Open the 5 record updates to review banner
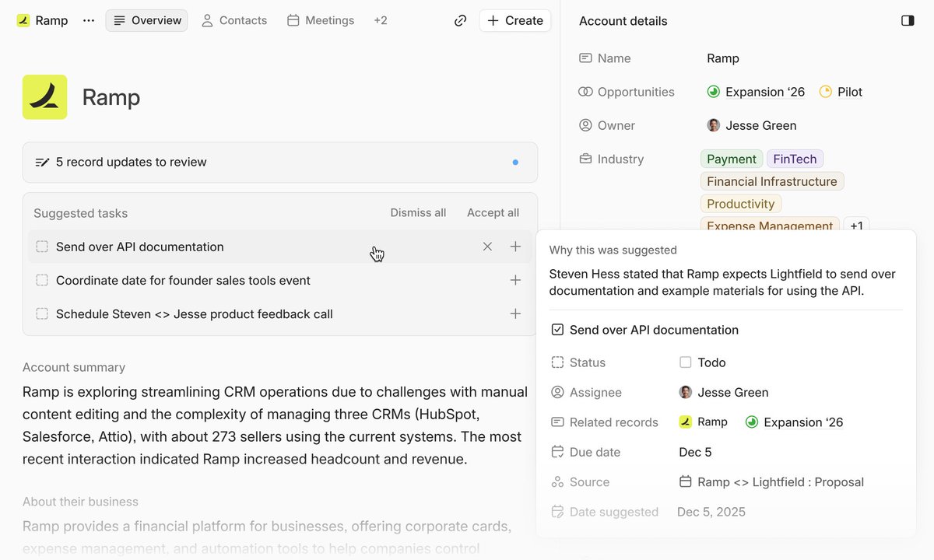The image size is (934, 560). pos(280,163)
